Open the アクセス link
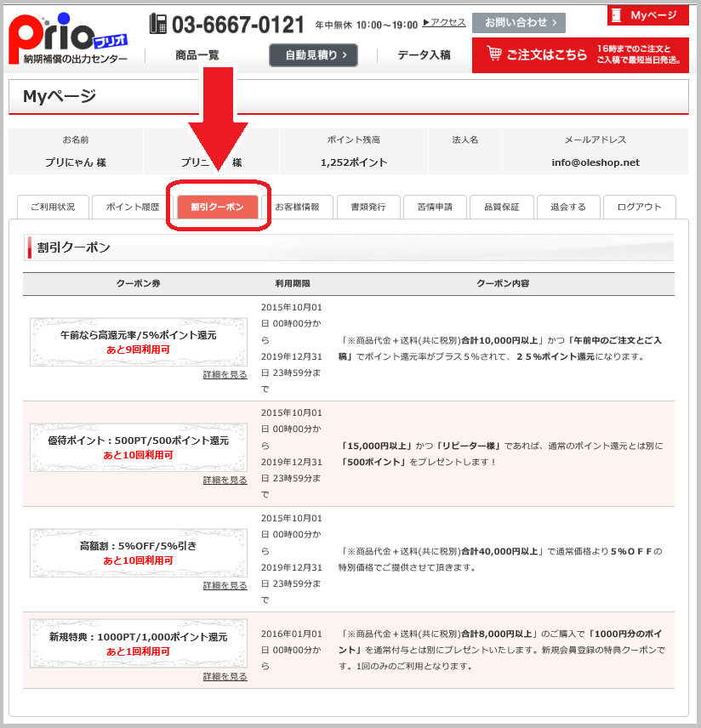701x728 pixels. tap(444, 22)
